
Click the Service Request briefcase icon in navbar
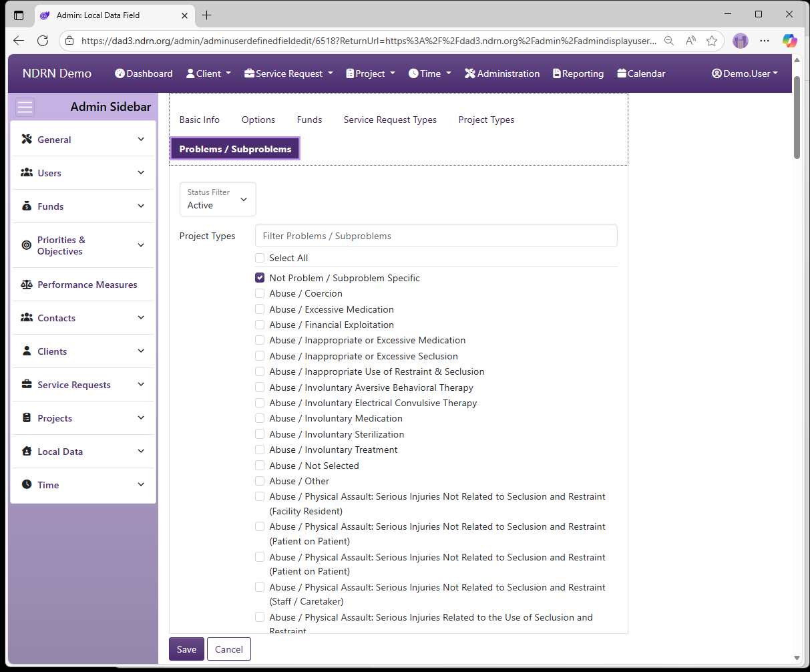(x=250, y=73)
